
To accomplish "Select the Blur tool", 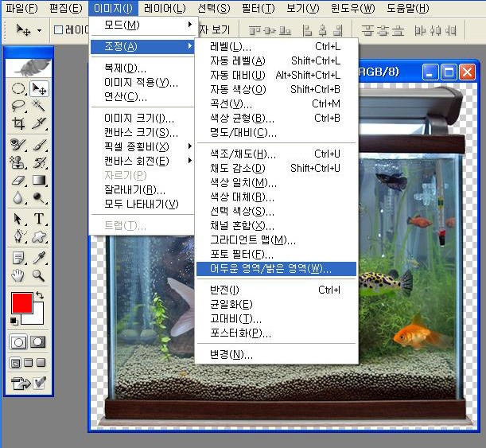I will [x=18, y=197].
